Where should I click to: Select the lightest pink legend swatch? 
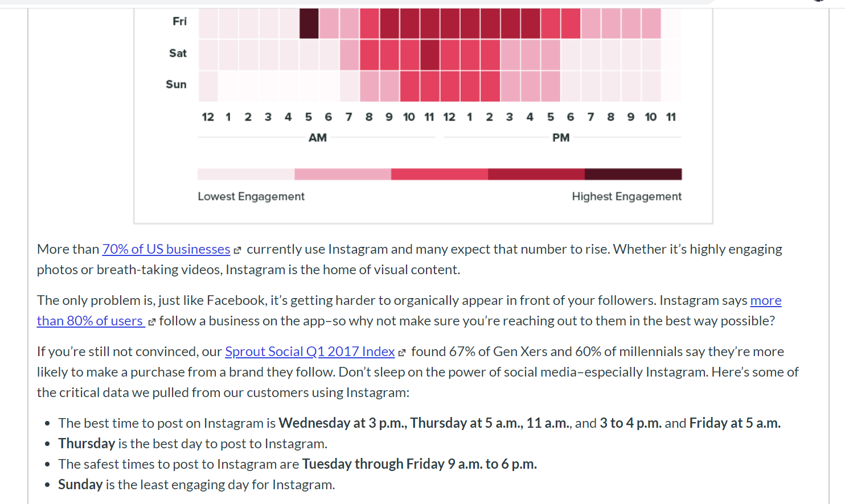click(x=246, y=174)
